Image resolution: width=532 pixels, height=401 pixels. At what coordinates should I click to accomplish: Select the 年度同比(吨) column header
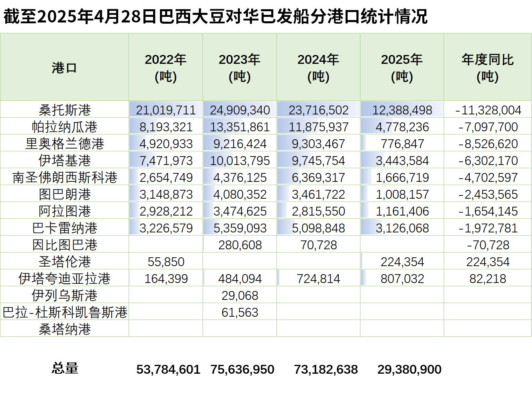[487, 67]
